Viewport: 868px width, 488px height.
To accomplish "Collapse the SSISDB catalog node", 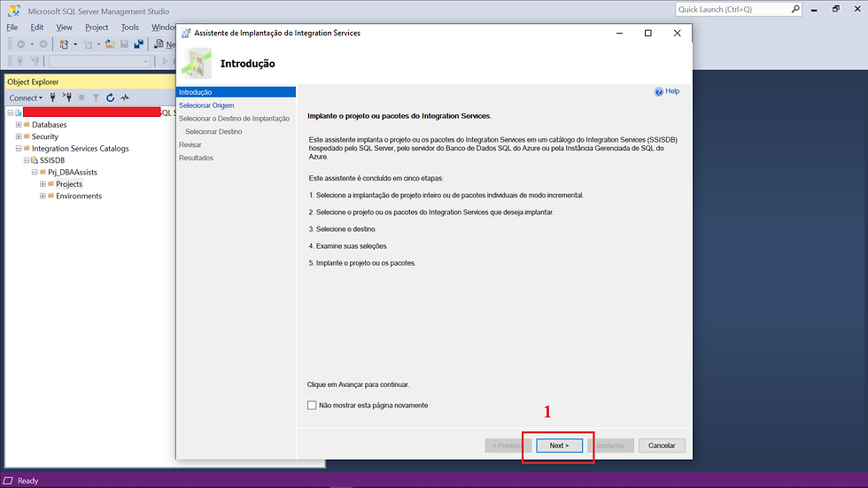I will (x=26, y=160).
